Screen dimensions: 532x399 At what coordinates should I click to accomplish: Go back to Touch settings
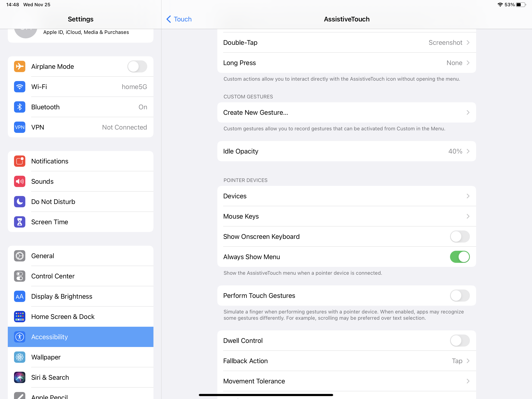(x=179, y=19)
